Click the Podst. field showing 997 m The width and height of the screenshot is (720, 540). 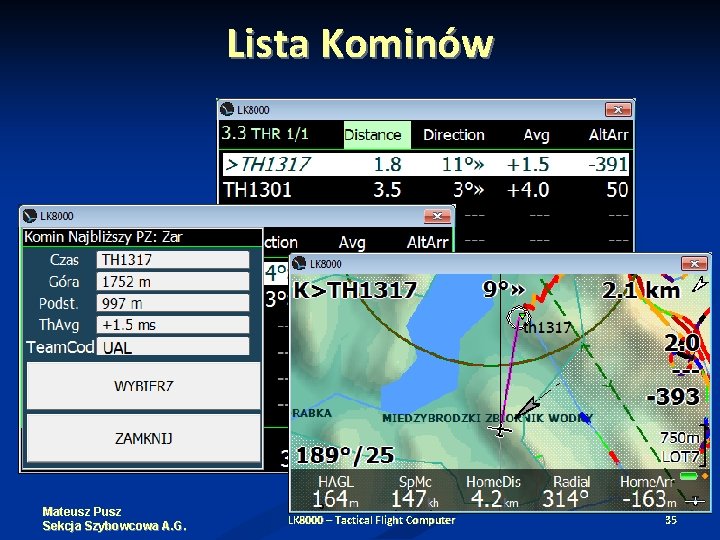point(173,304)
